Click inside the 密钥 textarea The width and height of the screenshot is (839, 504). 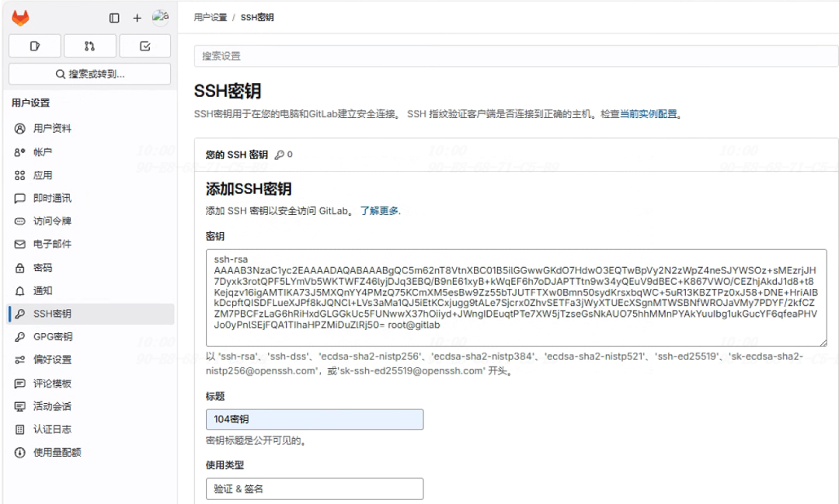click(517, 297)
